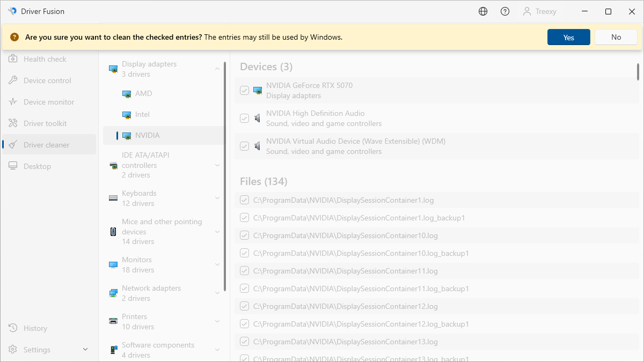Select the Driver toolkit icon
This screenshot has height=362, width=644.
[x=13, y=123]
